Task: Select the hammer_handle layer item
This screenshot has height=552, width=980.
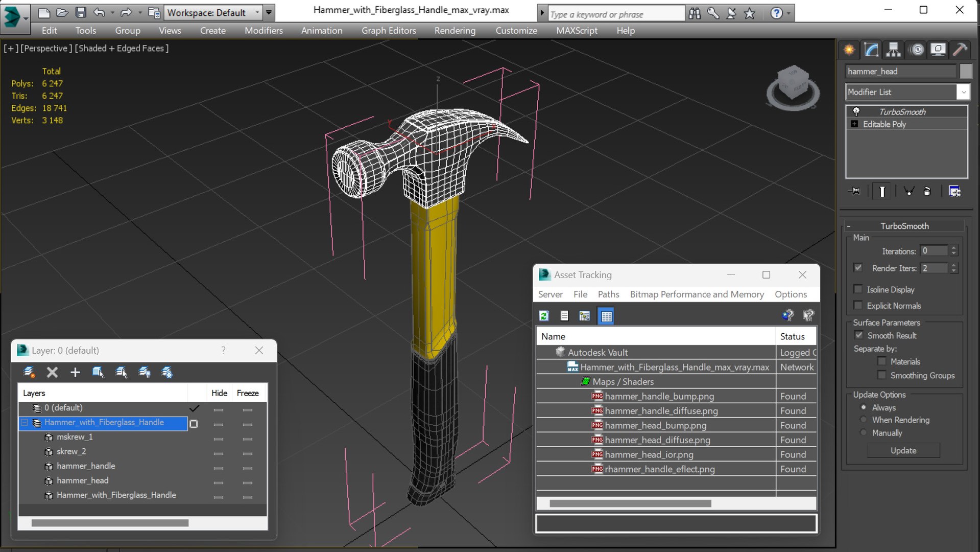Action: click(x=86, y=466)
